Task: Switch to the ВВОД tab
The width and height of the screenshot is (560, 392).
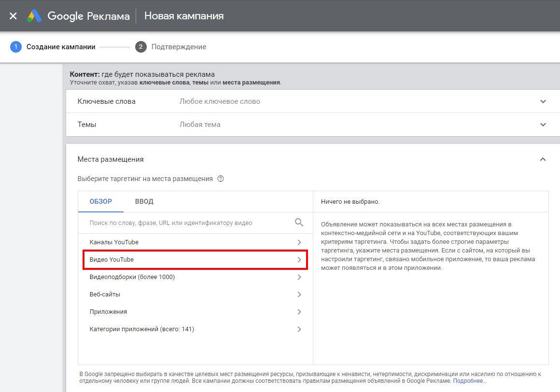Action: click(x=144, y=201)
